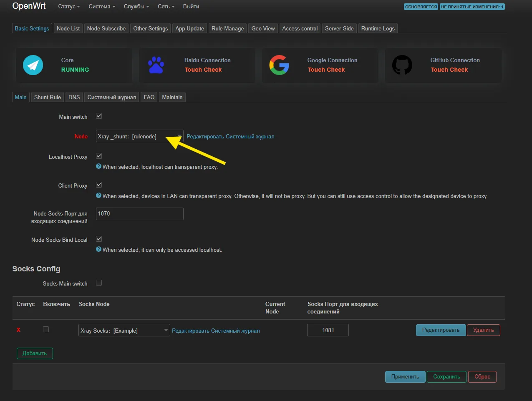The image size is (532, 401).
Task: Click the НЕ ПРИНЯТЫЕ ИЗМЕНЕНИЯ: 1 badge
Action: point(472,7)
